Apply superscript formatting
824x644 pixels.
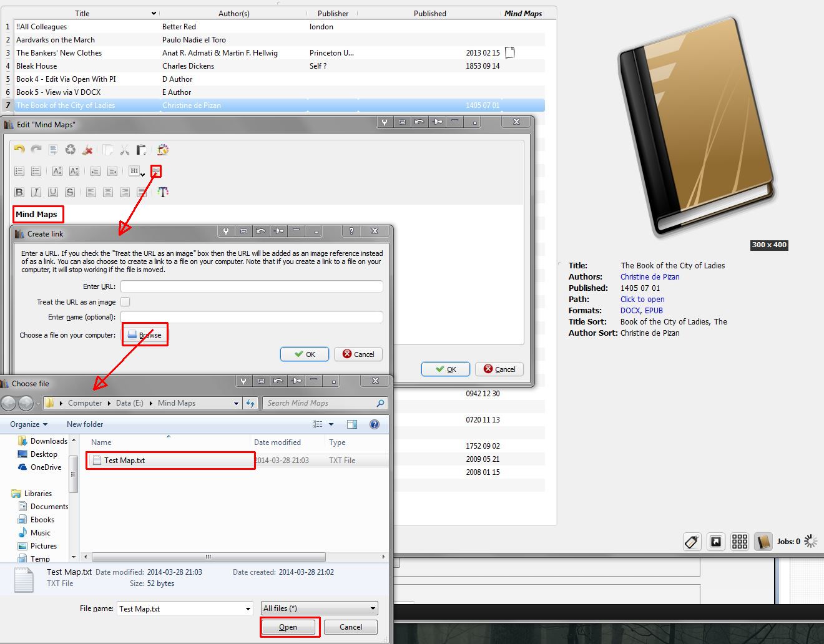(57, 171)
